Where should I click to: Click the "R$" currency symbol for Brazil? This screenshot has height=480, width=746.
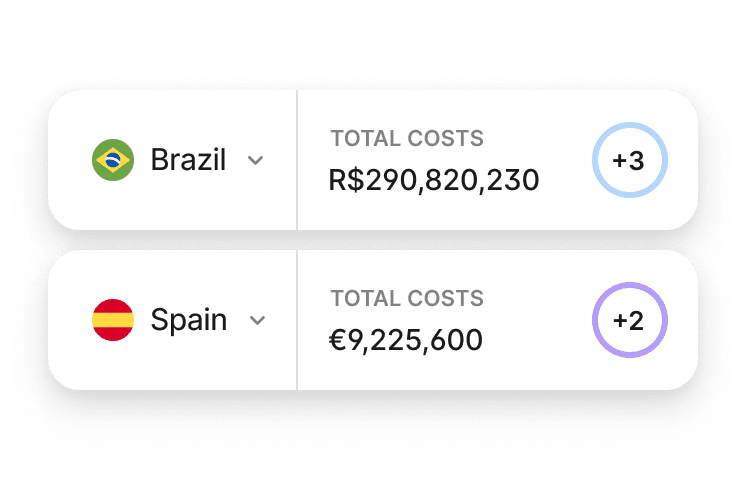(x=344, y=180)
